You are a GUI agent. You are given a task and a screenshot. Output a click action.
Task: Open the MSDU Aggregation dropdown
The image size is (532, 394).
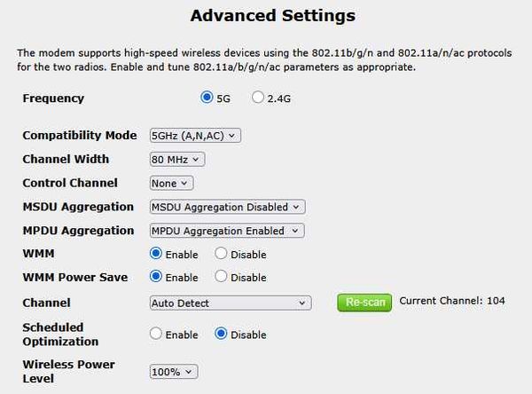pos(227,207)
